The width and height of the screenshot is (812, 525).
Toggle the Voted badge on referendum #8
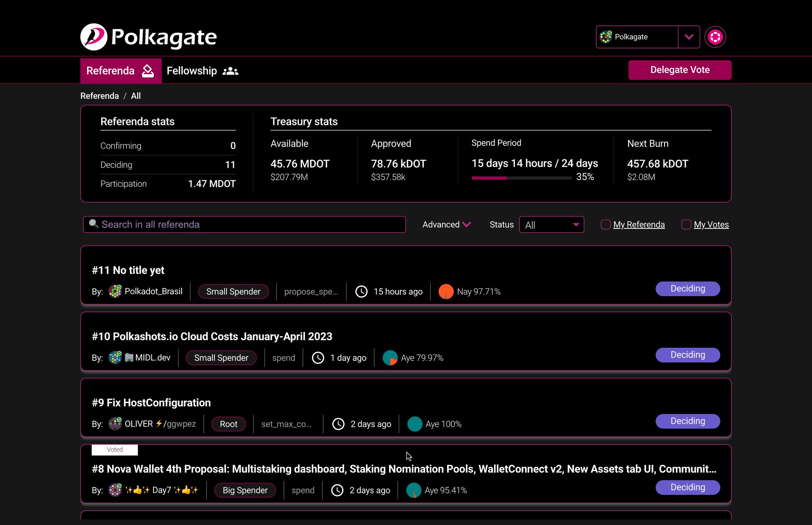click(115, 449)
